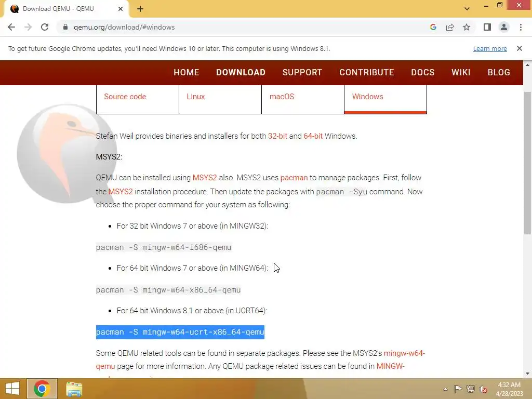Go to HOME in site navigation
This screenshot has width=532, height=399.
[x=187, y=72]
